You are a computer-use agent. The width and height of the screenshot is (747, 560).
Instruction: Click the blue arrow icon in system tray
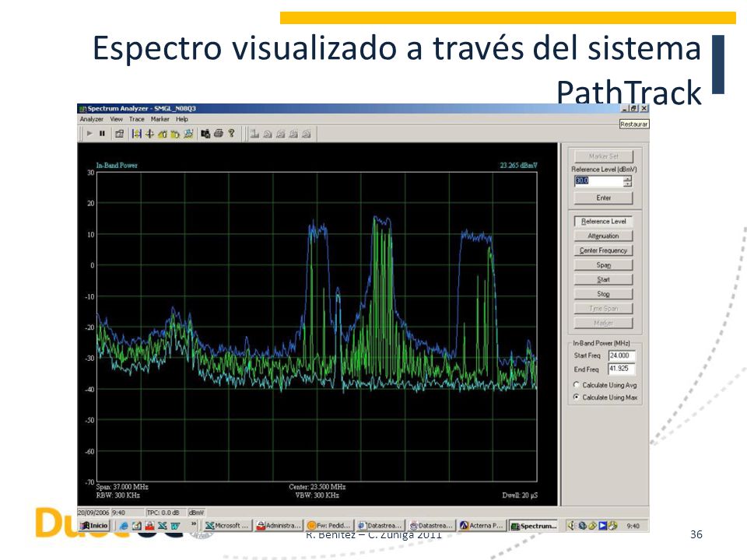tap(602, 526)
